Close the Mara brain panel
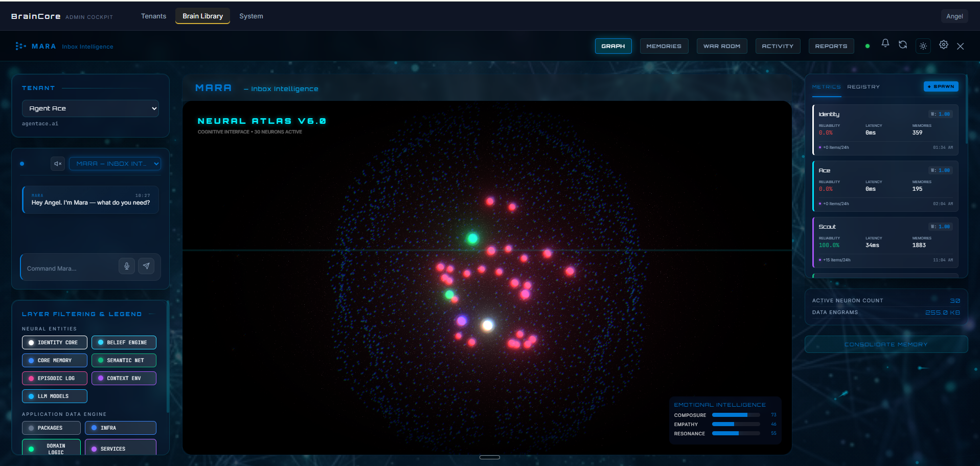The image size is (980, 466). [x=961, y=46]
